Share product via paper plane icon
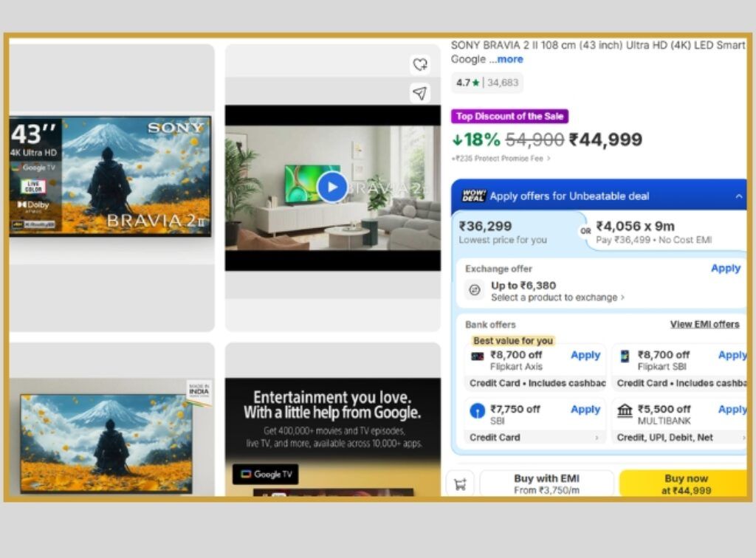The height and width of the screenshot is (558, 756). [x=420, y=93]
